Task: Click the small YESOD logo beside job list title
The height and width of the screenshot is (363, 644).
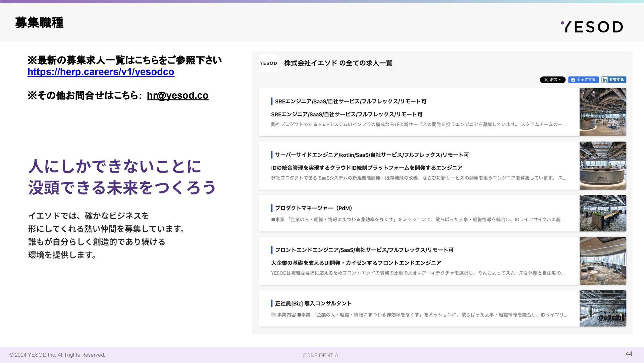Action: 268,63
